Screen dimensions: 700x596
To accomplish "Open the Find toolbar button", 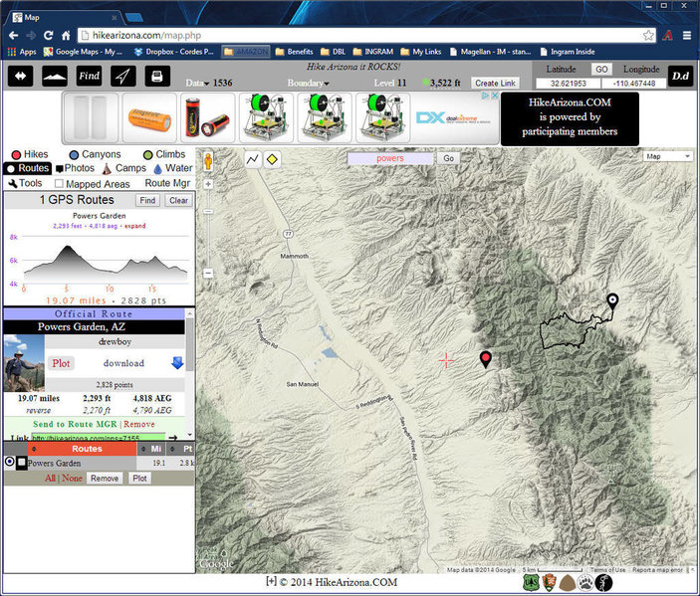I will (x=89, y=76).
